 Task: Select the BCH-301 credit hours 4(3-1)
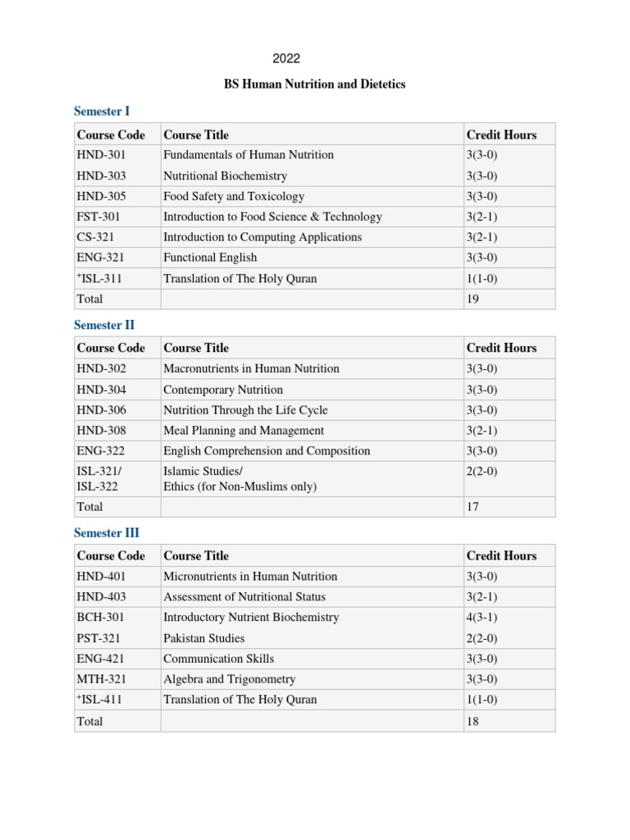click(482, 617)
